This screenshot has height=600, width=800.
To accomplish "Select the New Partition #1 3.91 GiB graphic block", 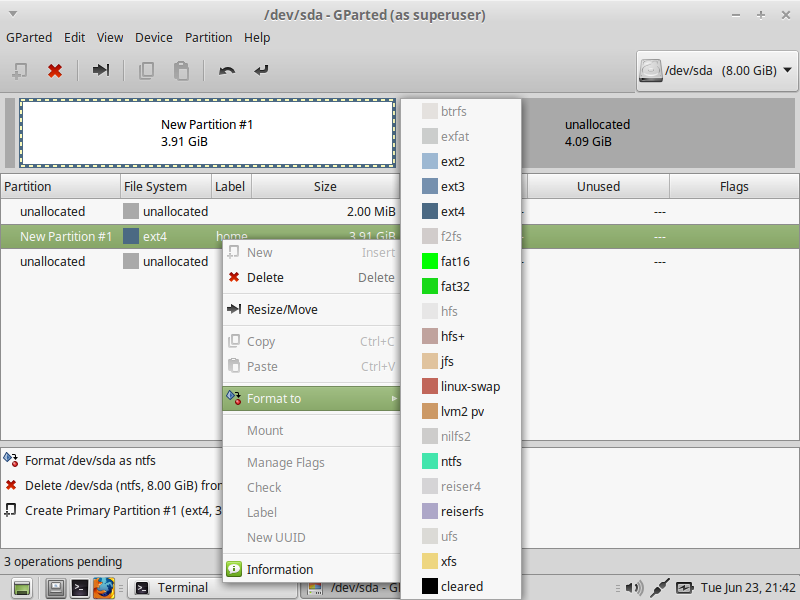I will click(x=207, y=133).
